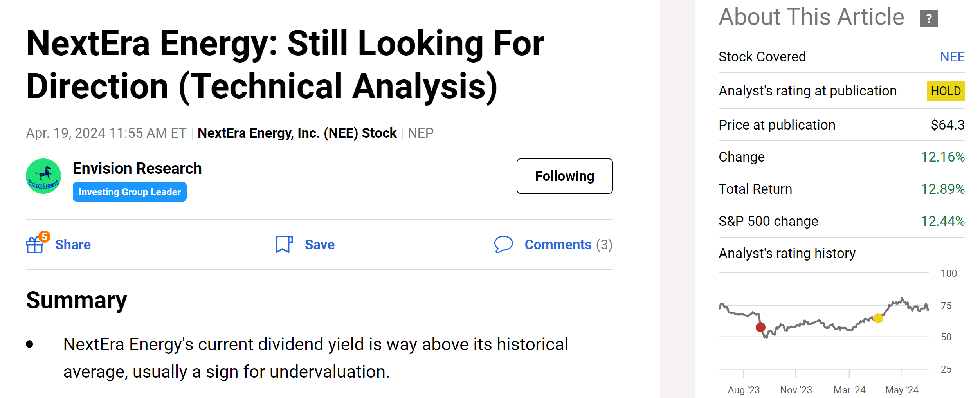Click the Share link text
Viewport: 980px width, 398px height.
coord(73,245)
